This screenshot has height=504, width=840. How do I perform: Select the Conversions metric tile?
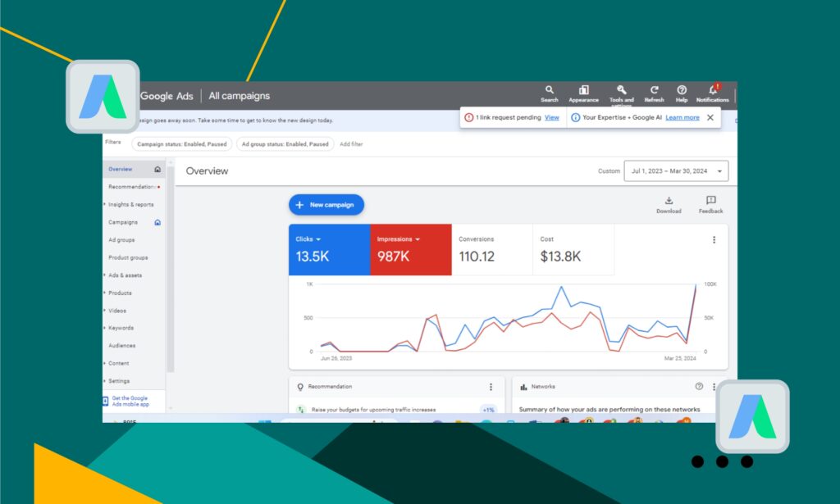pyautogui.click(x=492, y=249)
